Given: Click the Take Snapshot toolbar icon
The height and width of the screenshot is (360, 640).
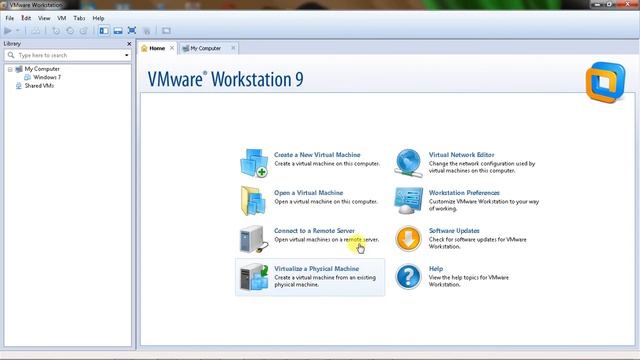Looking at the screenshot, I should (x=56, y=31).
